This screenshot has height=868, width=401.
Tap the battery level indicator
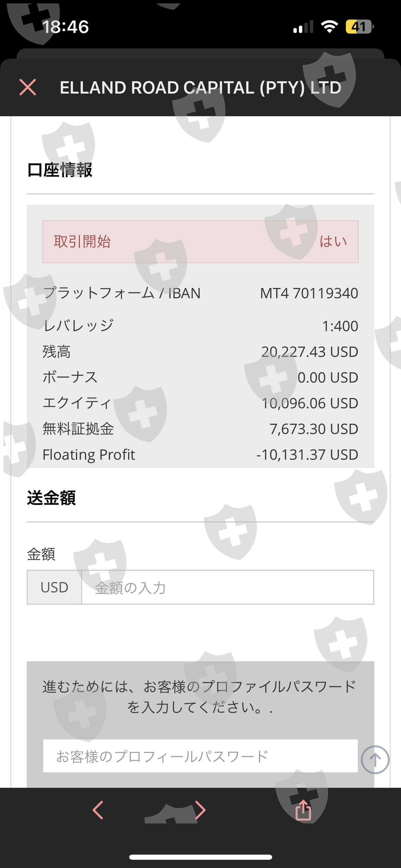359,27
